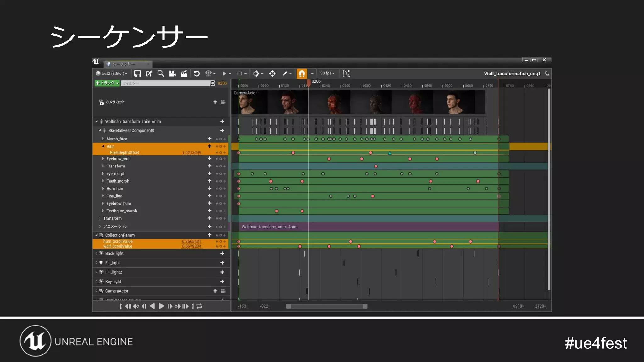Click the PixelDepthOffset value 1.0213299

tap(192, 152)
